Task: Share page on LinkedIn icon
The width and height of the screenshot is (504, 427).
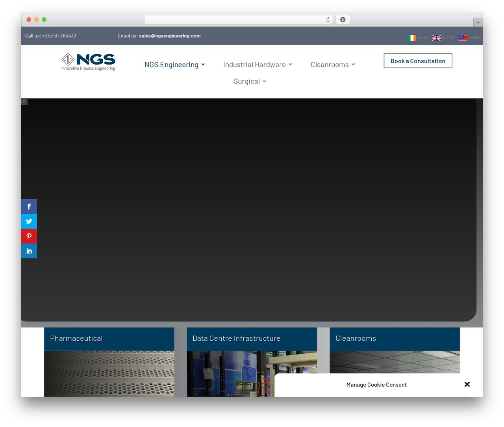Action: [x=29, y=251]
